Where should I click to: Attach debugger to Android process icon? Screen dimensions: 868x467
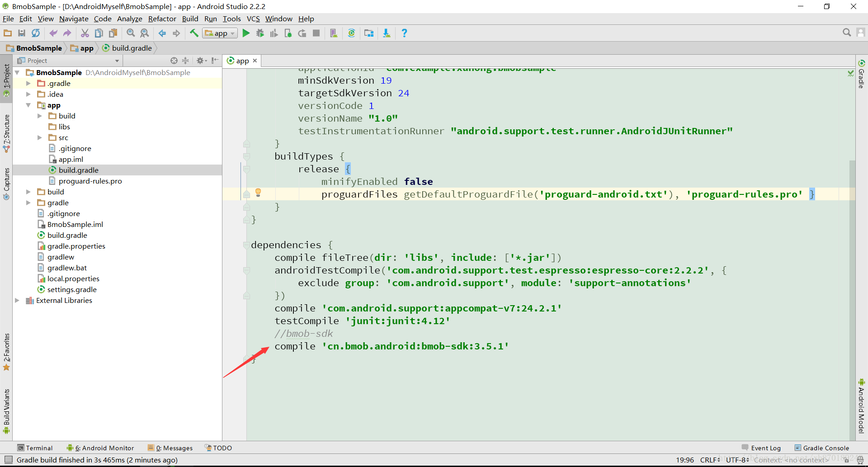click(288, 33)
